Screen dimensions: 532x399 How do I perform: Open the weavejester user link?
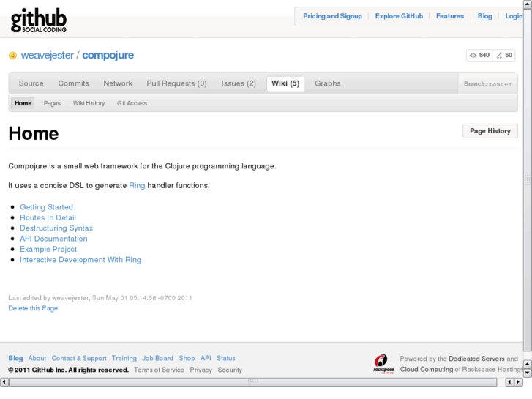(x=47, y=55)
